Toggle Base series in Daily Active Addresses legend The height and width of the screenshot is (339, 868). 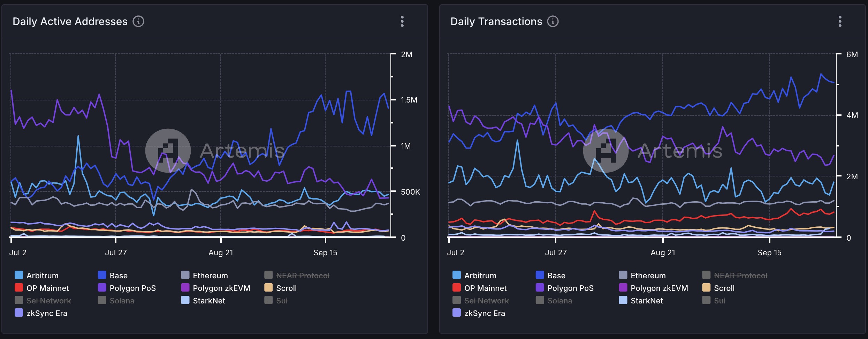click(113, 276)
